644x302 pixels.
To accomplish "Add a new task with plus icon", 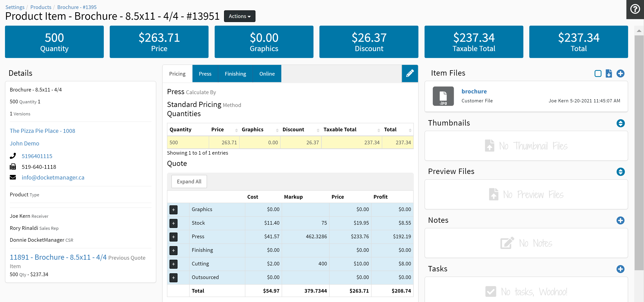I will point(620,269).
